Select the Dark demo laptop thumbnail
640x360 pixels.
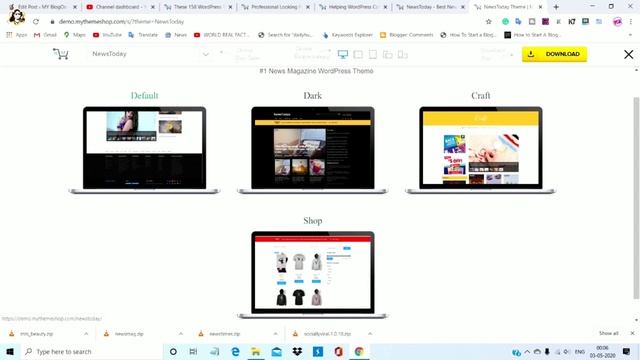pos(313,150)
